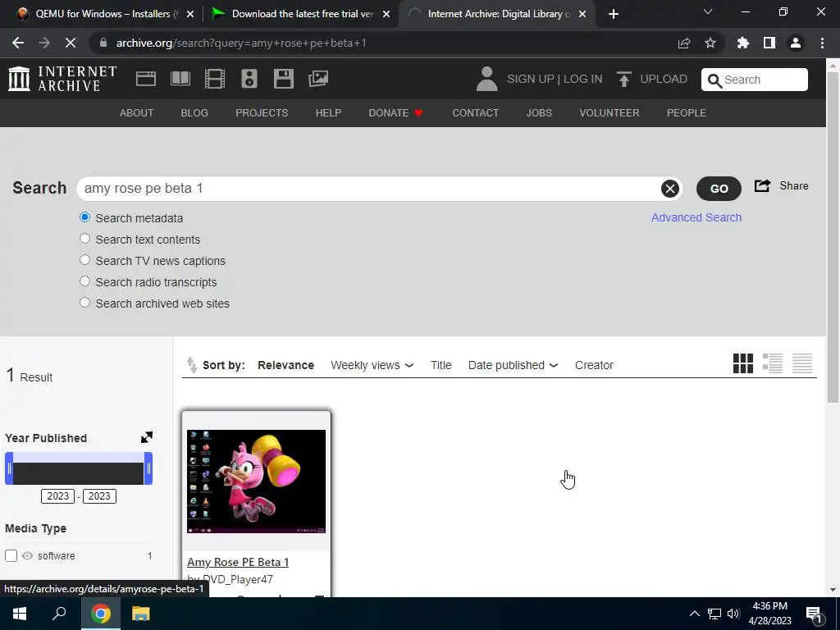Image resolution: width=840 pixels, height=630 pixels.
Task: Stop page loading in Chrome
Action: (x=71, y=43)
